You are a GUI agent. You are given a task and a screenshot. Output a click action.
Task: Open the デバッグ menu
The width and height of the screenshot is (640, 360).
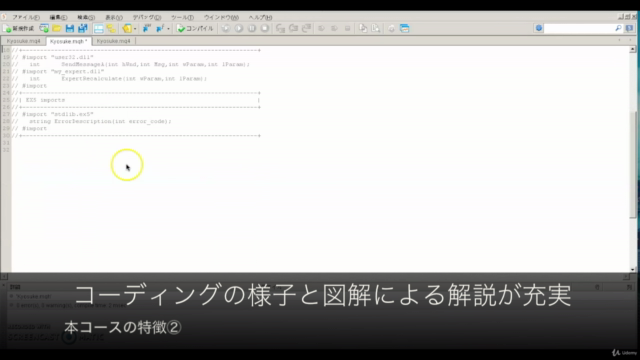(147, 18)
